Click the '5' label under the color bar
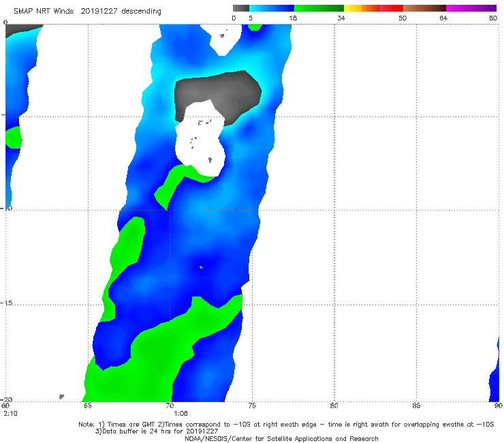Screen dimensions: 504x443 251,18
